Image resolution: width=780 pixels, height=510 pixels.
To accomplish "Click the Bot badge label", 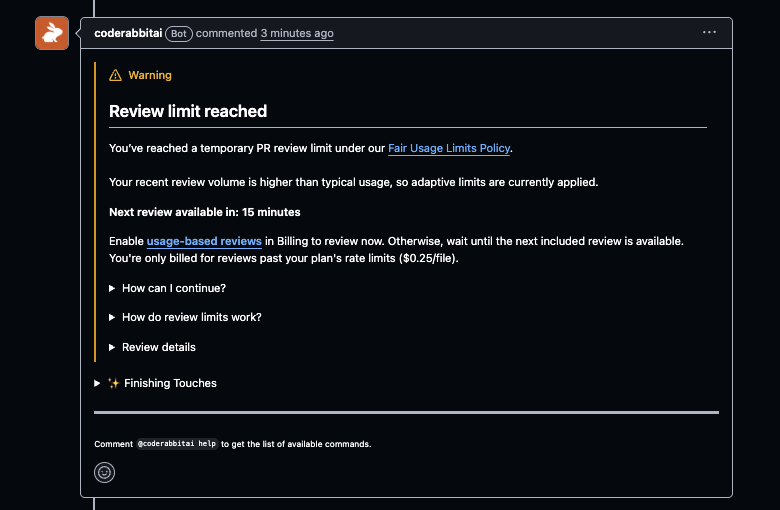I will pyautogui.click(x=179, y=34).
